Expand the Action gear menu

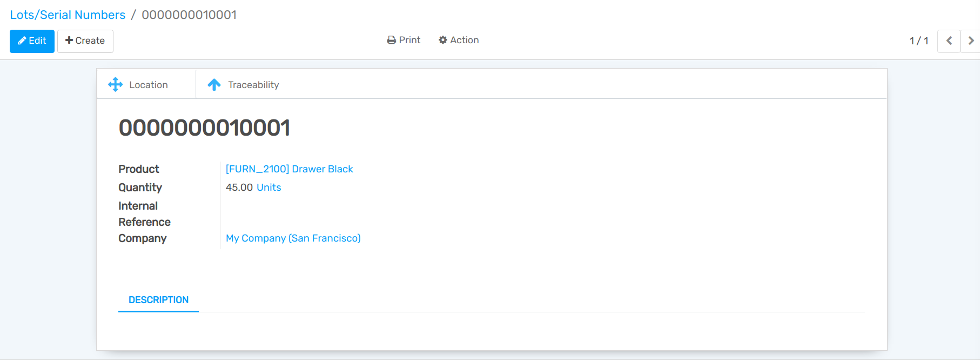click(x=459, y=40)
